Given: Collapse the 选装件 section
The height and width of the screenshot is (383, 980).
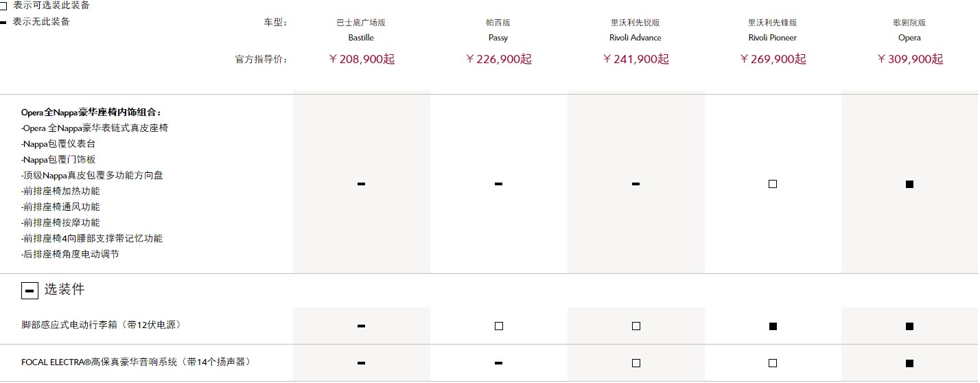Looking at the screenshot, I should (30, 291).
